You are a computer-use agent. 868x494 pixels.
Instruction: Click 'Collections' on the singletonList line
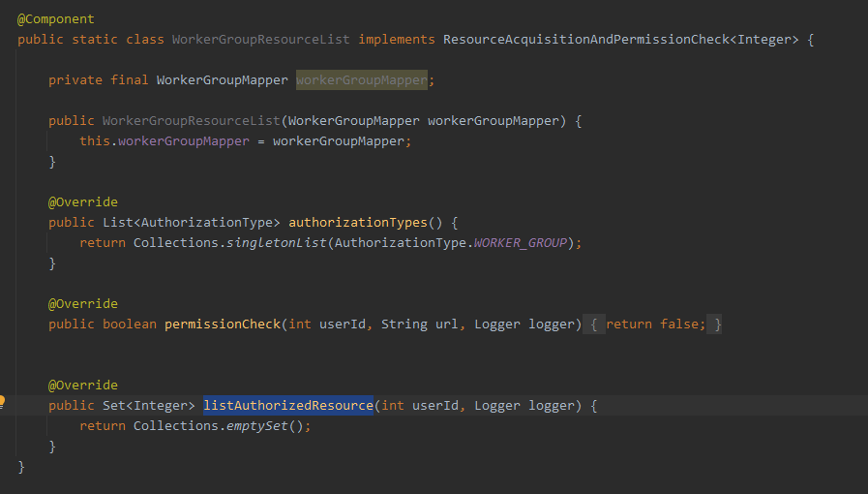[176, 242]
